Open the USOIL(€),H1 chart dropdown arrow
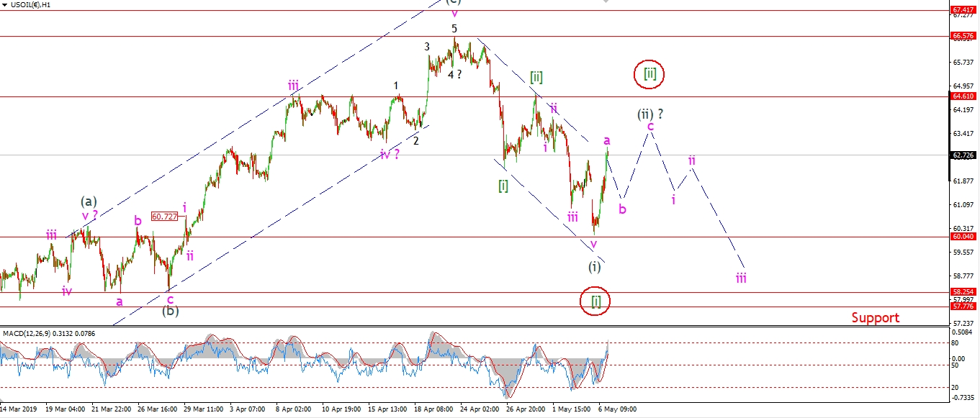 click(6, 4)
